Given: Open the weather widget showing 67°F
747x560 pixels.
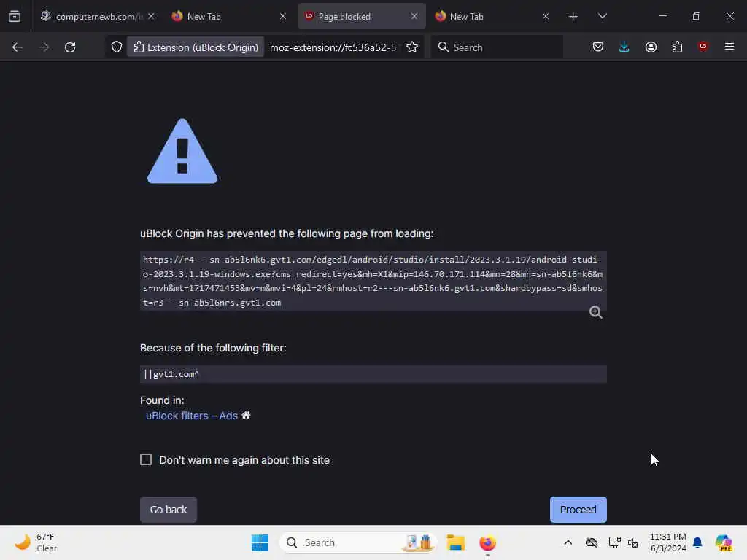Looking at the screenshot, I should (36, 542).
